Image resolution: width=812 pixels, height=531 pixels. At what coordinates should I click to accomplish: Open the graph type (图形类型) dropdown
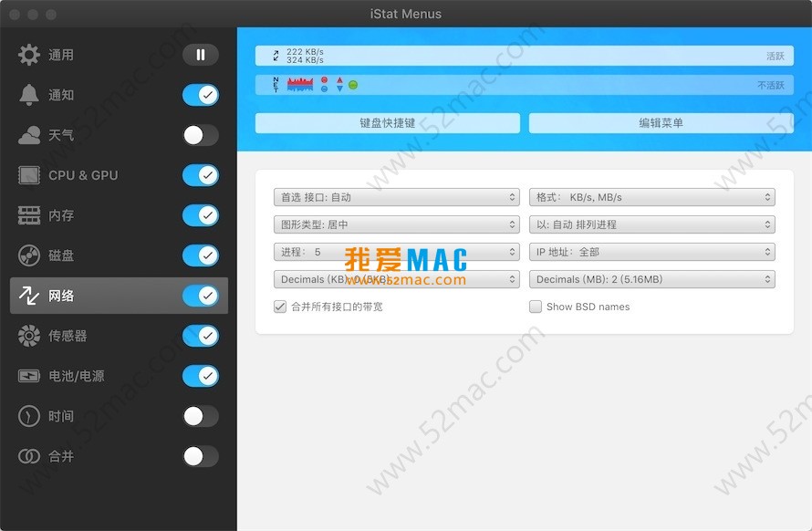(x=397, y=224)
